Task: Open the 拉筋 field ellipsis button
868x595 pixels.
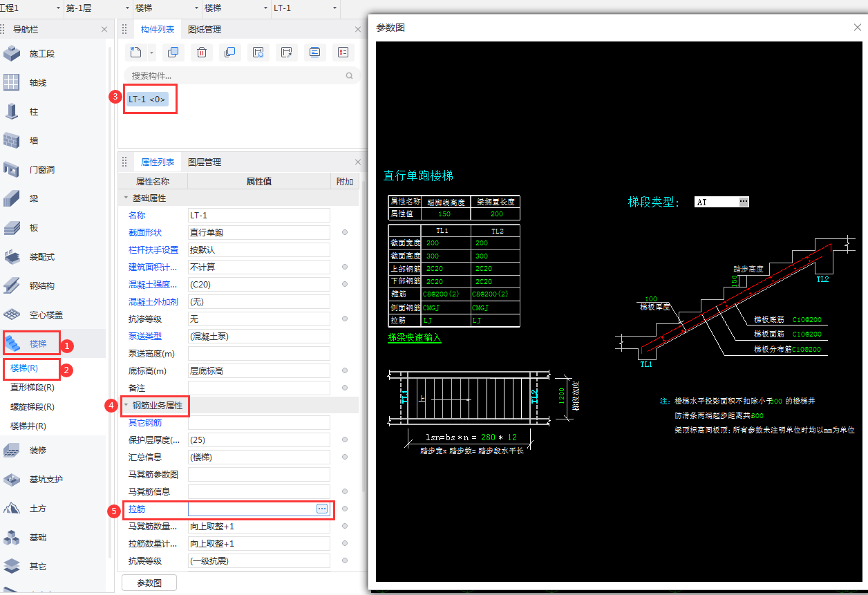Action: coord(321,509)
